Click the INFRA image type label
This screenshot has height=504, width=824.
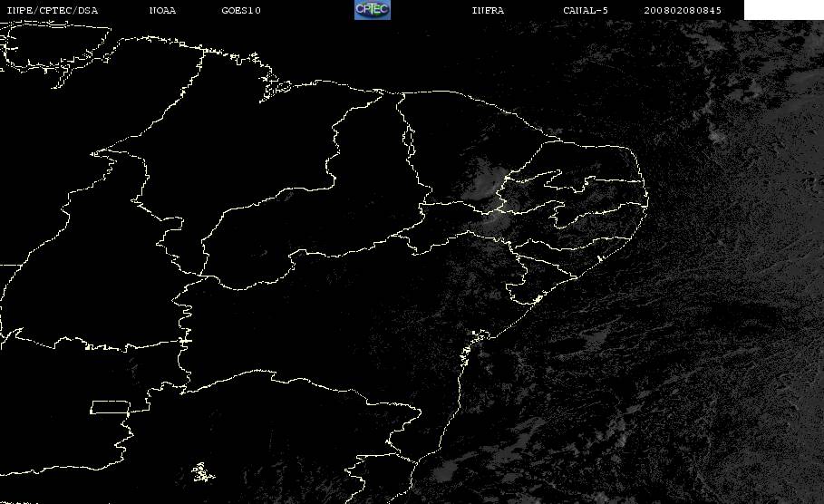(x=488, y=10)
